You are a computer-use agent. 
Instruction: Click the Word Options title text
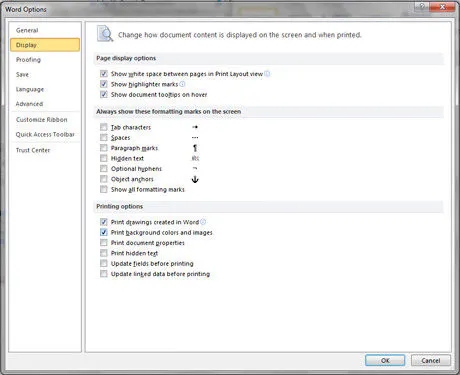(x=26, y=9)
